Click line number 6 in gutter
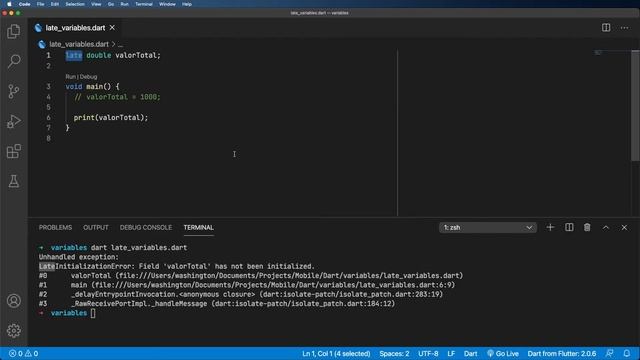Viewport: 640px width, 360px height. coord(48,118)
